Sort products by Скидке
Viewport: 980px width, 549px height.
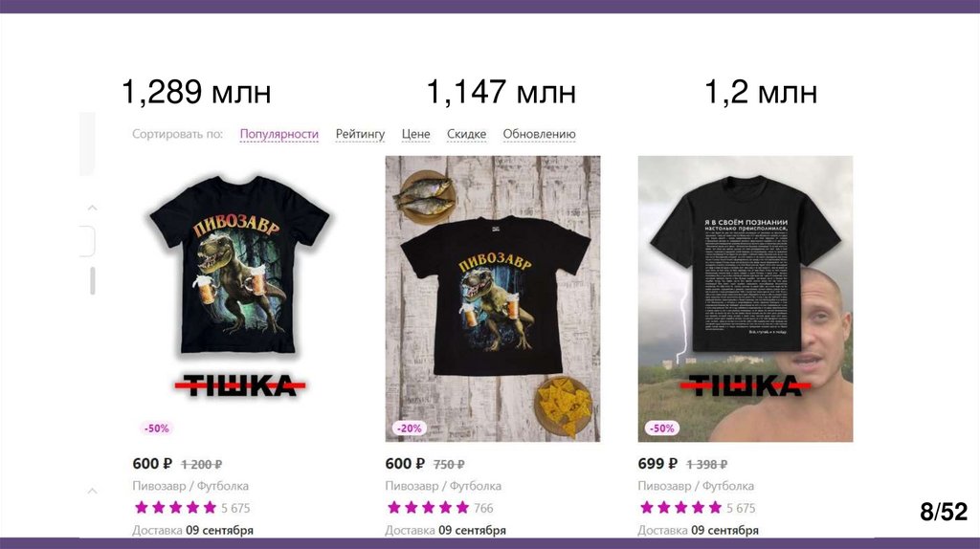pos(466,134)
